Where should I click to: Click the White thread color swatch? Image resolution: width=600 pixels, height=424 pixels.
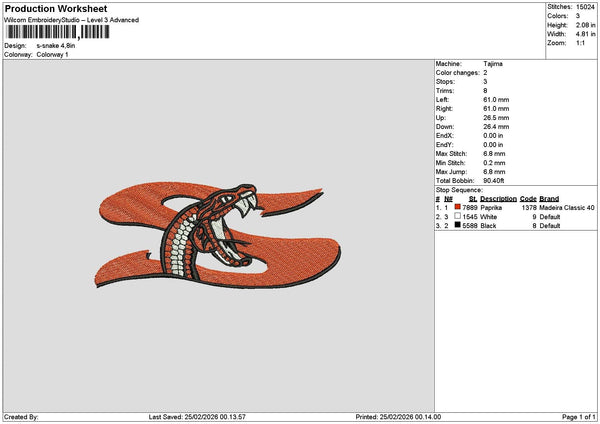(x=458, y=216)
